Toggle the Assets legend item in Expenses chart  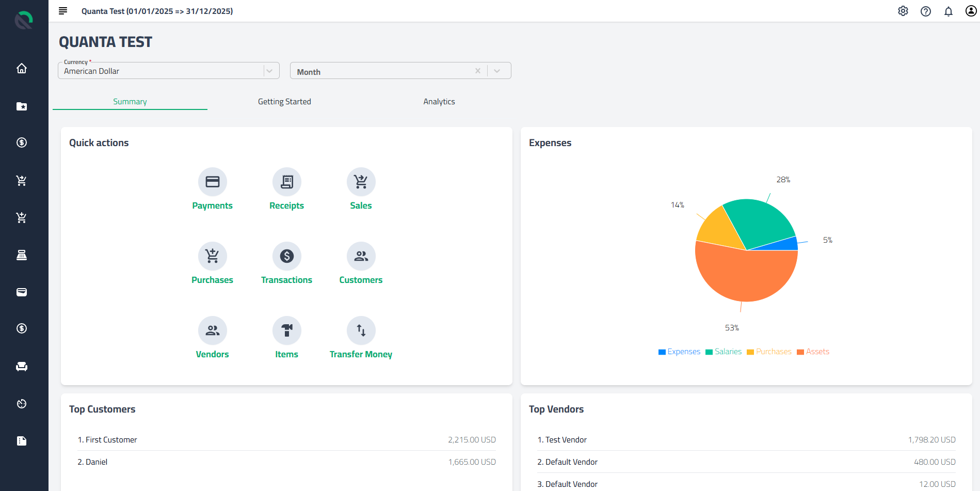(813, 351)
